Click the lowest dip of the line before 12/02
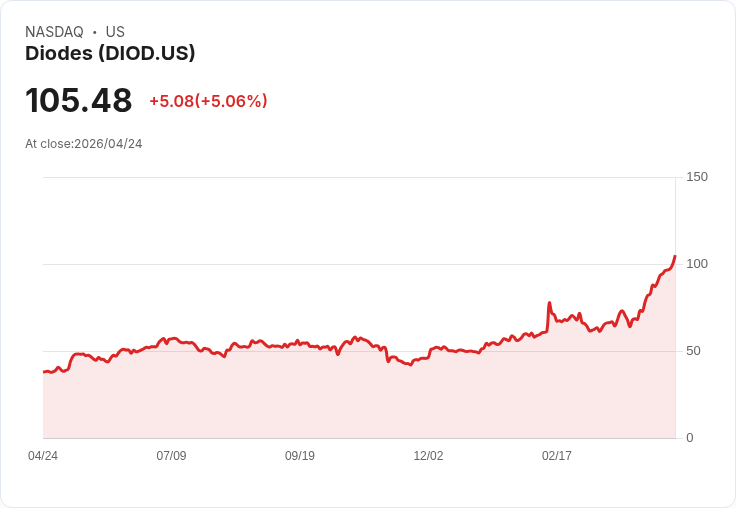 [410, 365]
